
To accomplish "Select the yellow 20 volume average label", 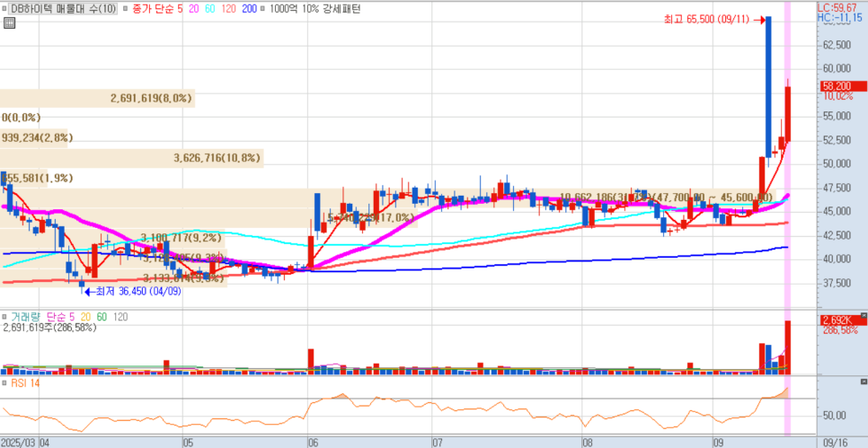I will coord(84,318).
